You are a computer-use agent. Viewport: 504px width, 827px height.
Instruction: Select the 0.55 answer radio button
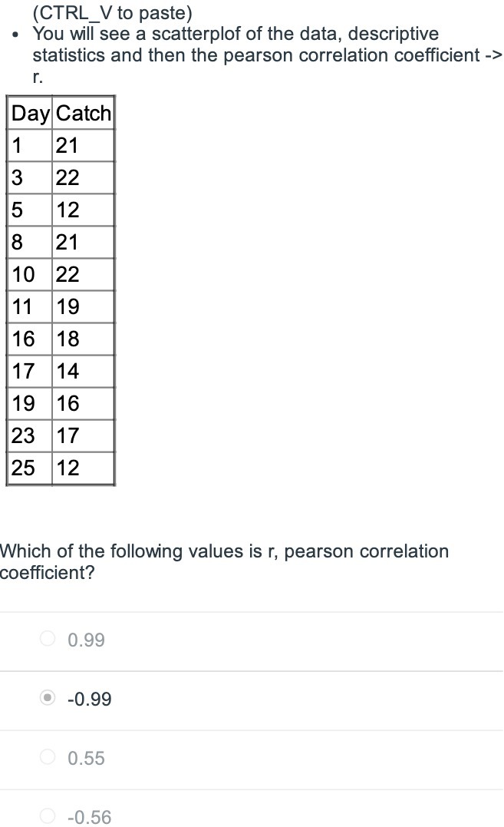click(x=46, y=758)
